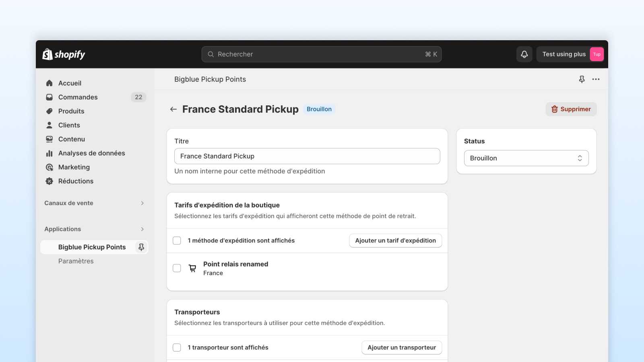The image size is (644, 362).
Task: Click Ajouter un transporteur button
Action: point(402,348)
